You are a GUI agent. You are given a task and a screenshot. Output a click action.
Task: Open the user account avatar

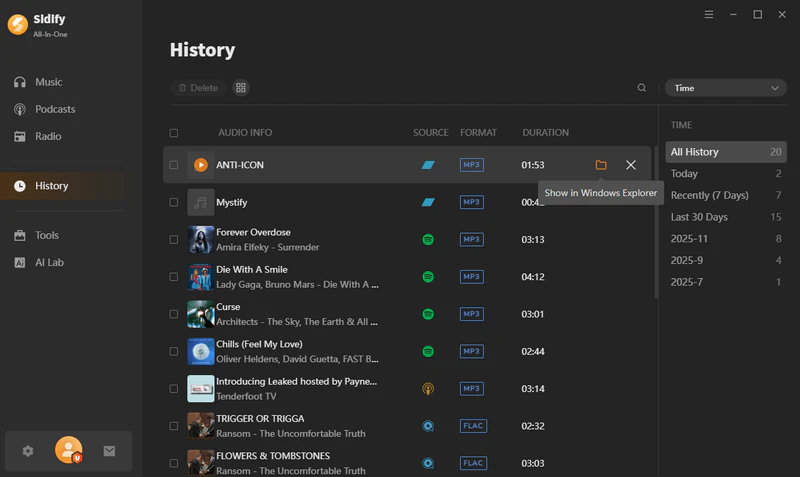(68, 450)
